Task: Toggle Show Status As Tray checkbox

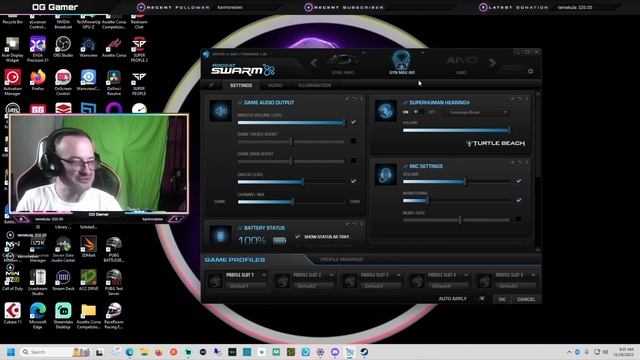Action: coord(297,236)
